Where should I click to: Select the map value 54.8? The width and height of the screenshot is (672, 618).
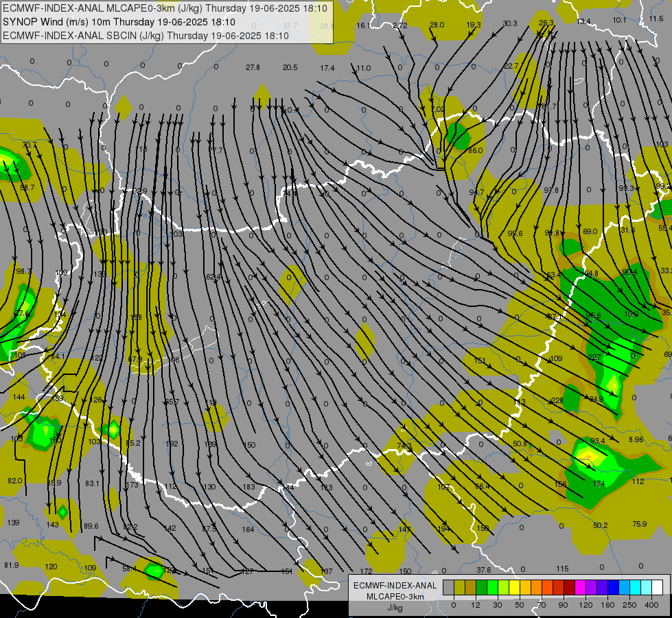pyautogui.click(x=592, y=273)
